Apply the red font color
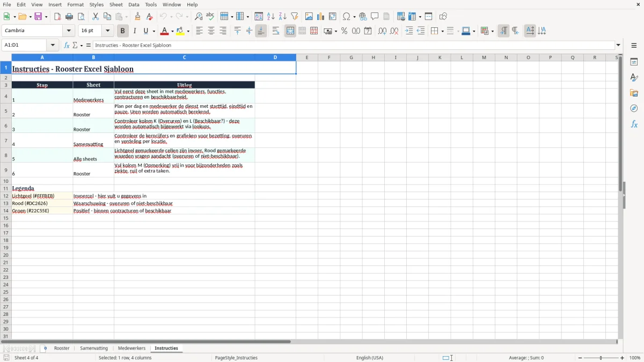Screen dimensions: 644x362 coord(165,31)
